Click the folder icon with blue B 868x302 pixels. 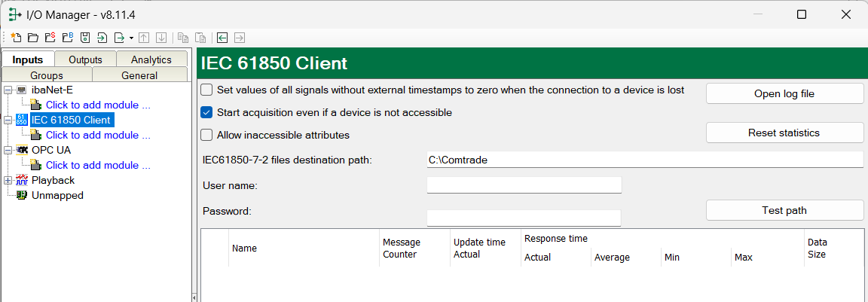68,38
